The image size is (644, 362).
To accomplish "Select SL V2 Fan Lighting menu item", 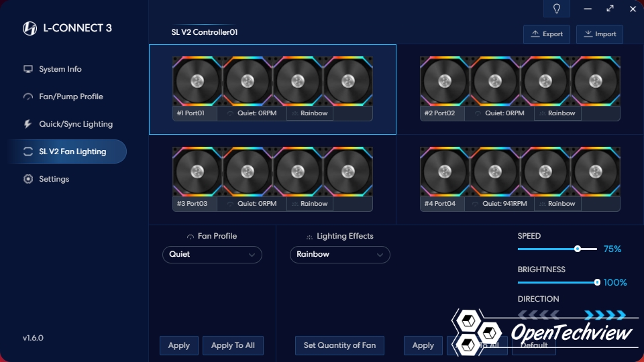I will point(67,152).
